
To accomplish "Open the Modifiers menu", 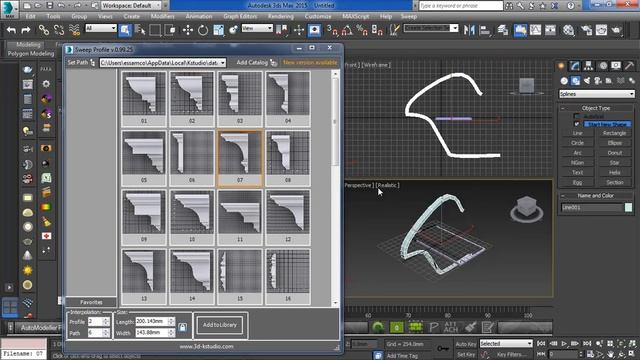I will click(162, 16).
